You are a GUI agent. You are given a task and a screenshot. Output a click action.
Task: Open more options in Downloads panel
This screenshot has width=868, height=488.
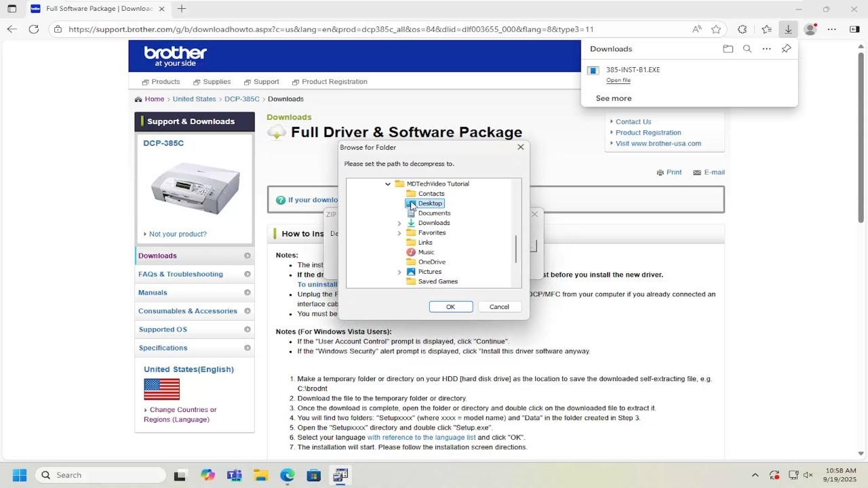click(x=767, y=49)
